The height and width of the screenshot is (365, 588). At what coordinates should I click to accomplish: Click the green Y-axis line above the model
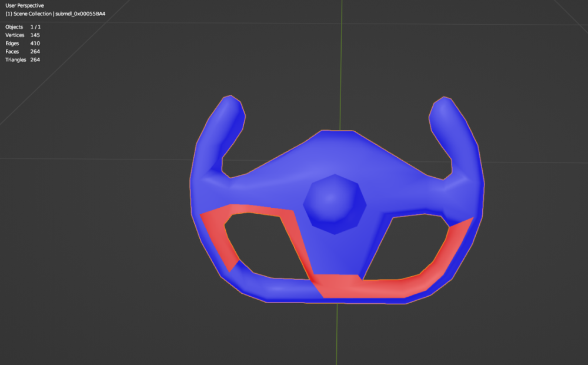click(x=338, y=59)
